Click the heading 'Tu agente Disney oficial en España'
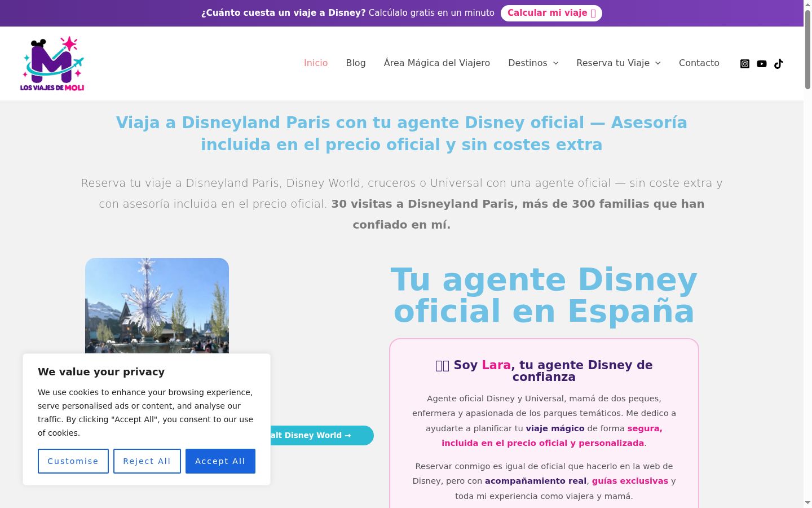 (544, 295)
